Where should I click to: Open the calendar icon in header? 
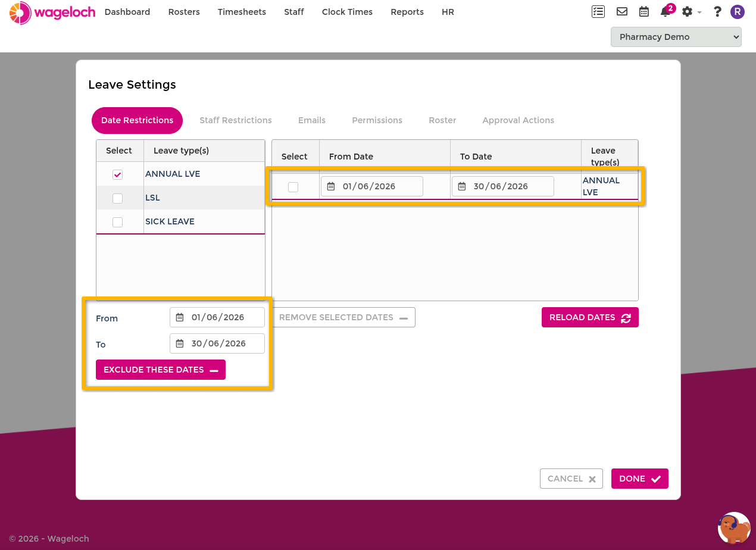644,11
